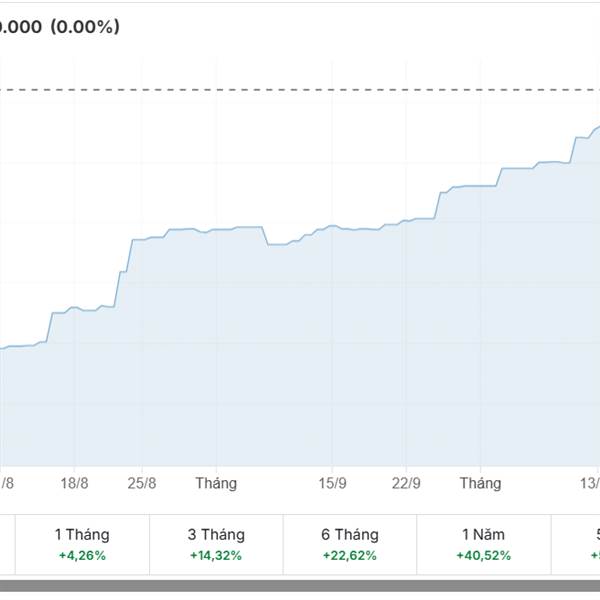Viewport: 600px width, 600px height.
Task: Show the 1 Năm price history
Action: pos(482,544)
